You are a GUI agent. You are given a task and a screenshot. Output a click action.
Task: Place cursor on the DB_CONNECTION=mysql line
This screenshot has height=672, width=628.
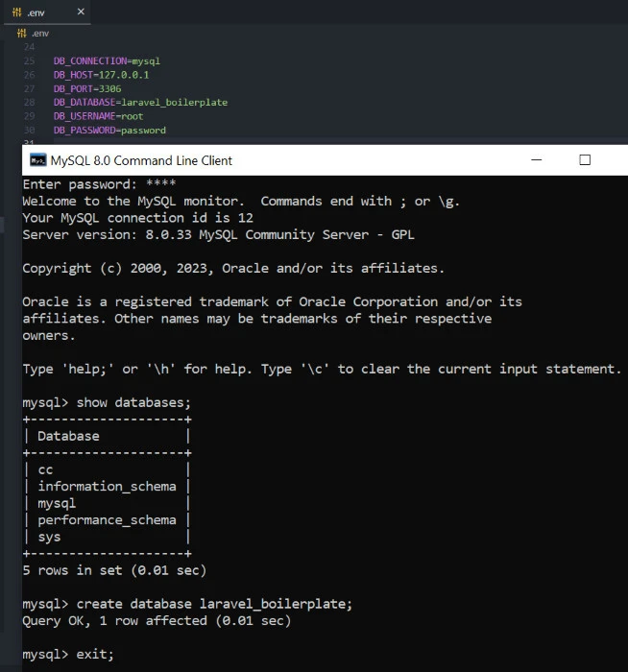pyautogui.click(x=107, y=60)
